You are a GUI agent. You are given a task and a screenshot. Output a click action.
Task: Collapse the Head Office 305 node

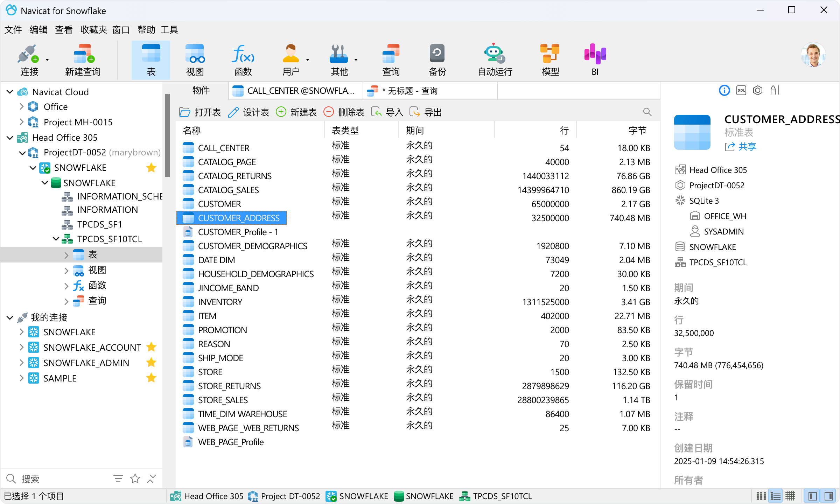pos(10,138)
